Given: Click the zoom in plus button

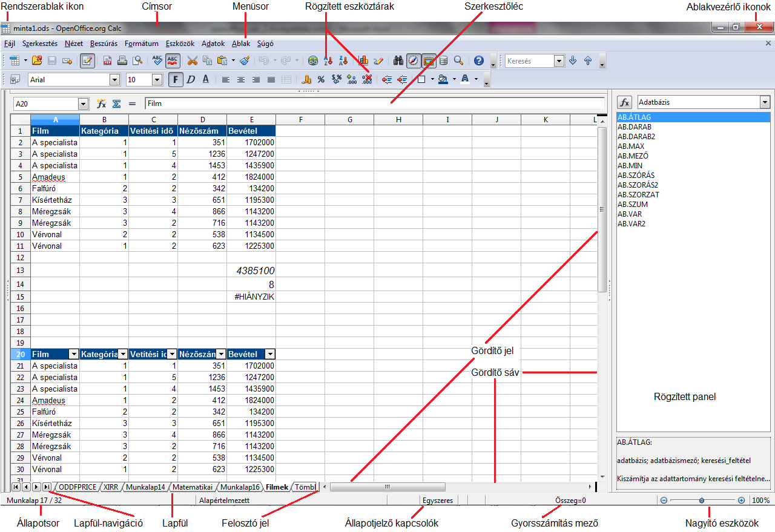Looking at the screenshot, I should coord(741,501).
